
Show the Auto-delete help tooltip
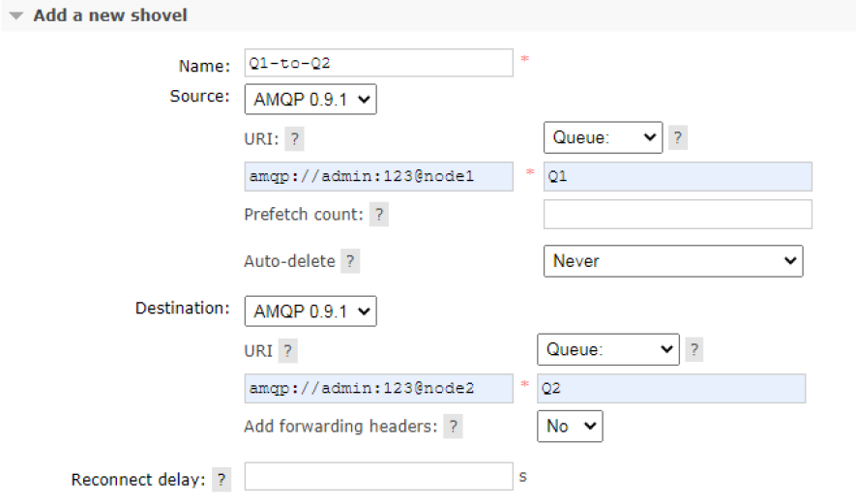tap(350, 261)
